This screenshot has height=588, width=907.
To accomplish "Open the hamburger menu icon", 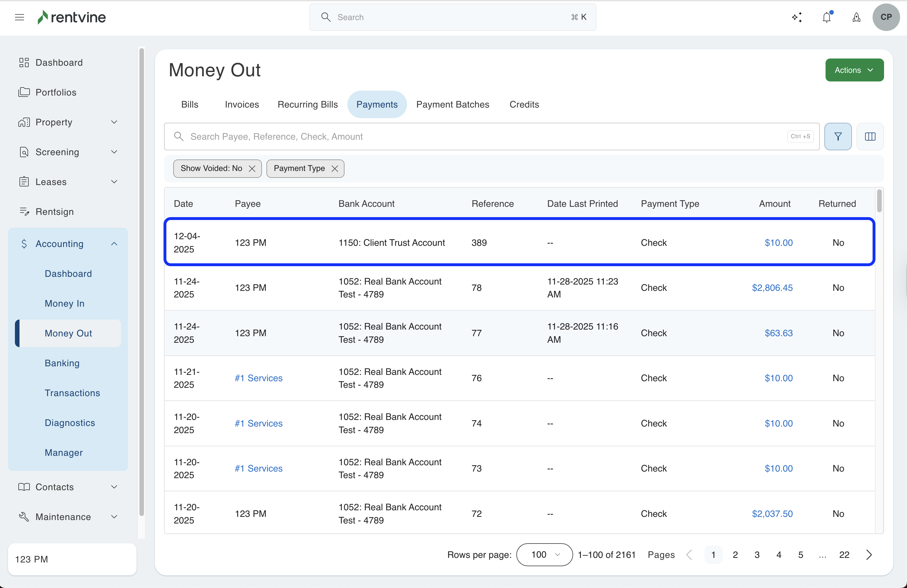I will pos(20,17).
